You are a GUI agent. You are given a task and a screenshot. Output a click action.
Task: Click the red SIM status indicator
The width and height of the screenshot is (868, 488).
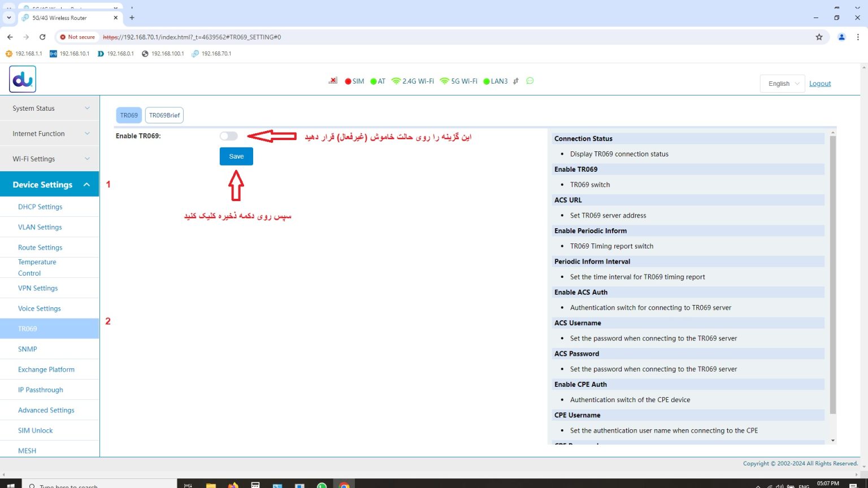(x=348, y=81)
